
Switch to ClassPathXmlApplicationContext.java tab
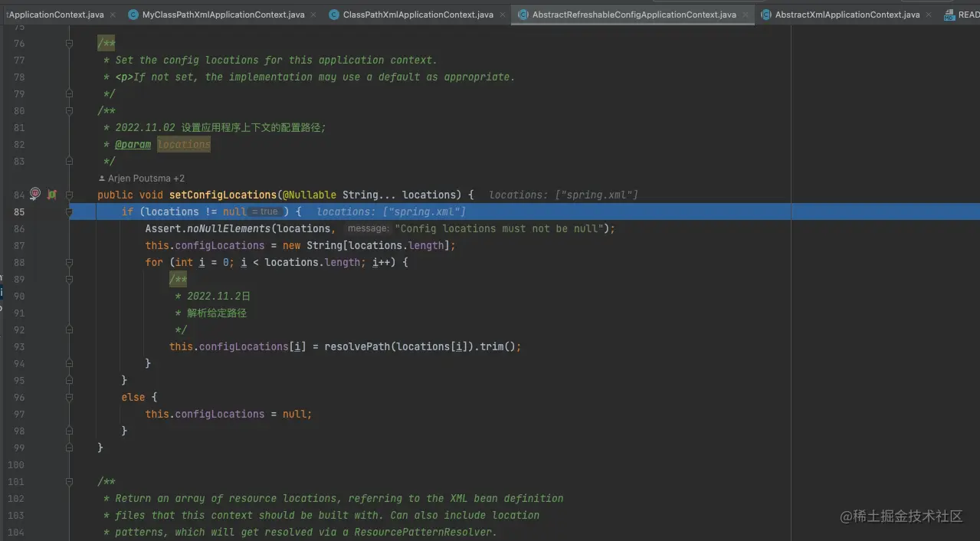tap(418, 15)
